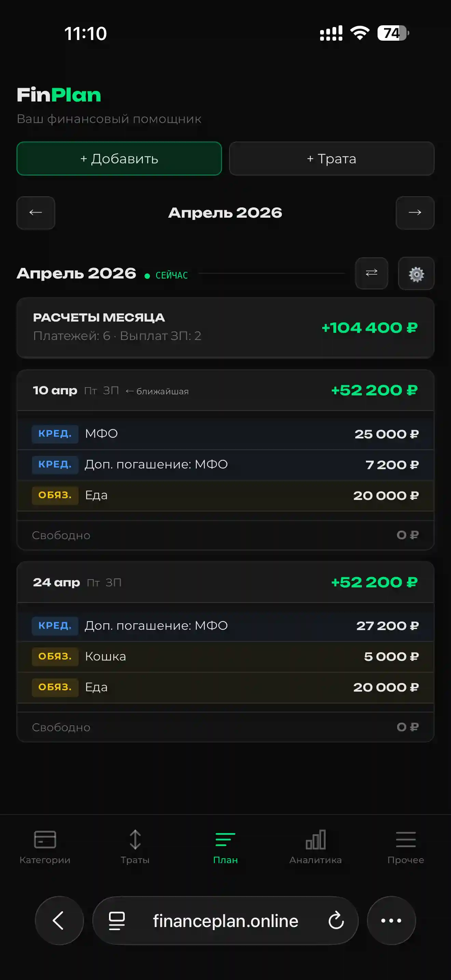Open the browser three-dots menu
This screenshot has width=451, height=980.
pos(391,921)
